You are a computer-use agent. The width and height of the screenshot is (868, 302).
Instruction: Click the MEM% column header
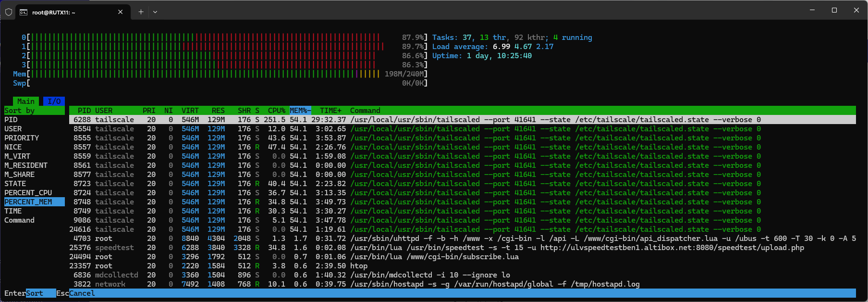(x=300, y=111)
